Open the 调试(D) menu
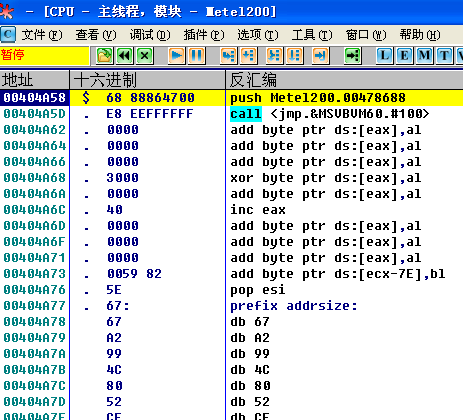 tap(150, 35)
